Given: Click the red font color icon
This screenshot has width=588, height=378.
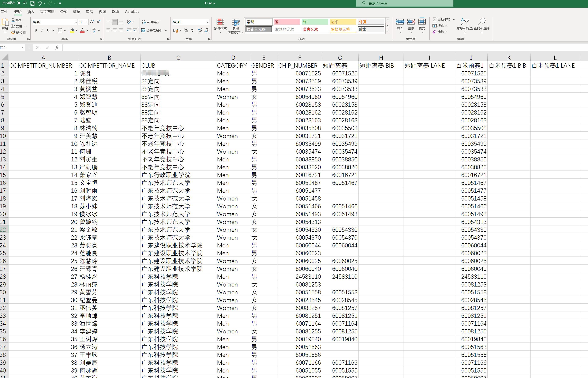Looking at the screenshot, I should pos(82,30).
